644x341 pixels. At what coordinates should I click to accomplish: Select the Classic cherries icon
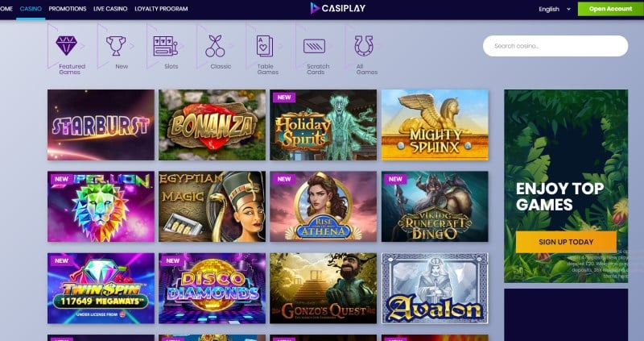215,46
